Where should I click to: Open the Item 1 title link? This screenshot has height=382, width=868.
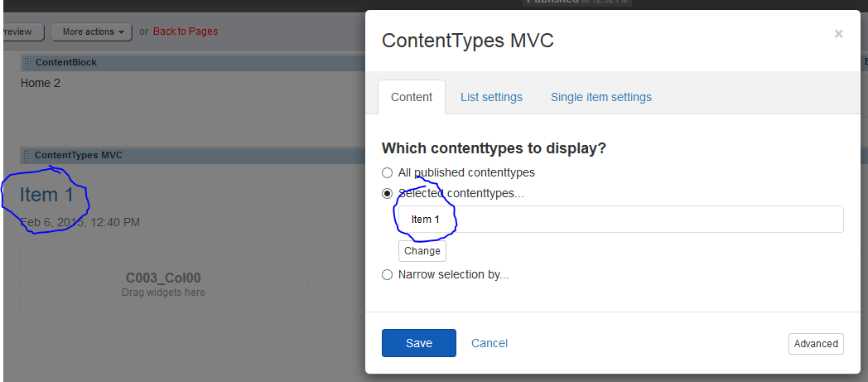tap(46, 195)
